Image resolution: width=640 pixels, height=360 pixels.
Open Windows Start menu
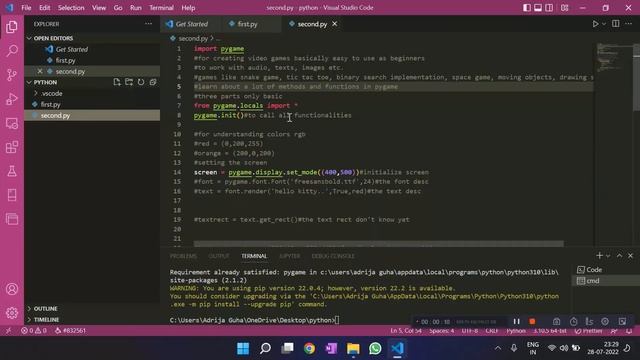[x=243, y=348]
